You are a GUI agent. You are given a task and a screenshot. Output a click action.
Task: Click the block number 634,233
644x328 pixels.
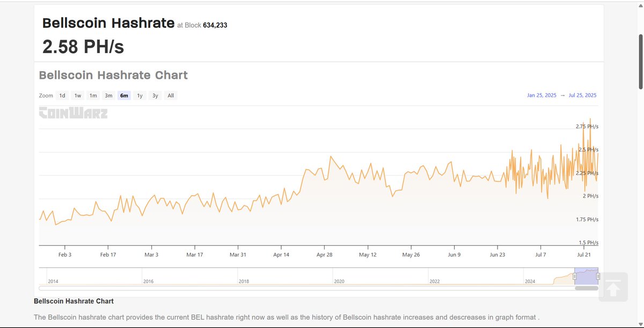click(215, 25)
